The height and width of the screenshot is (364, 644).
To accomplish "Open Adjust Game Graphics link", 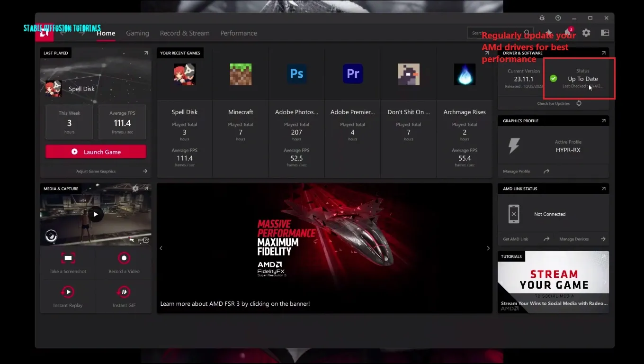I will 96,171.
